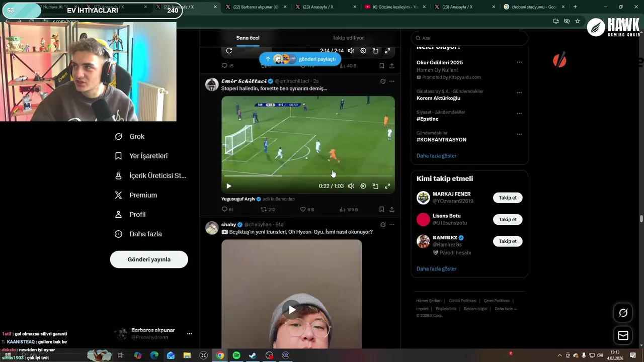The width and height of the screenshot is (644, 362).
Task: Open replies on Emir Schillaci post (61)
Action: (227, 210)
